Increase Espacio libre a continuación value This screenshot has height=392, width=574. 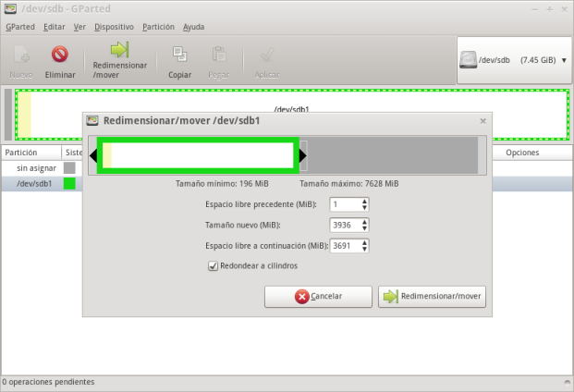point(364,242)
